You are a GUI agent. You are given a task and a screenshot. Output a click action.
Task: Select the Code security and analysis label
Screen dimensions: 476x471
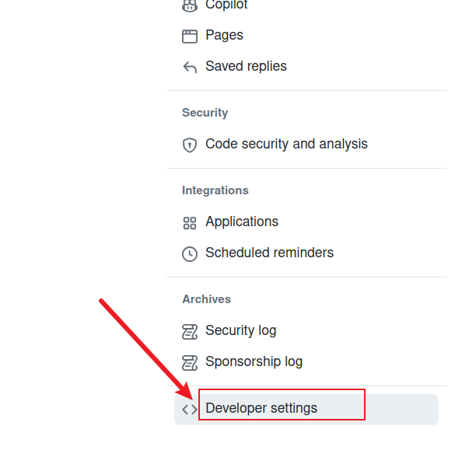(286, 144)
